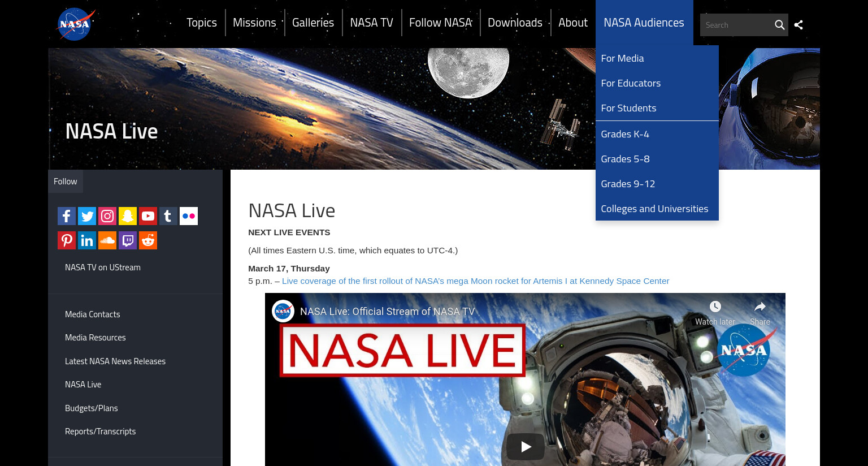This screenshot has height=466, width=868.
Task: Play the NASA Live video
Action: tap(526, 447)
